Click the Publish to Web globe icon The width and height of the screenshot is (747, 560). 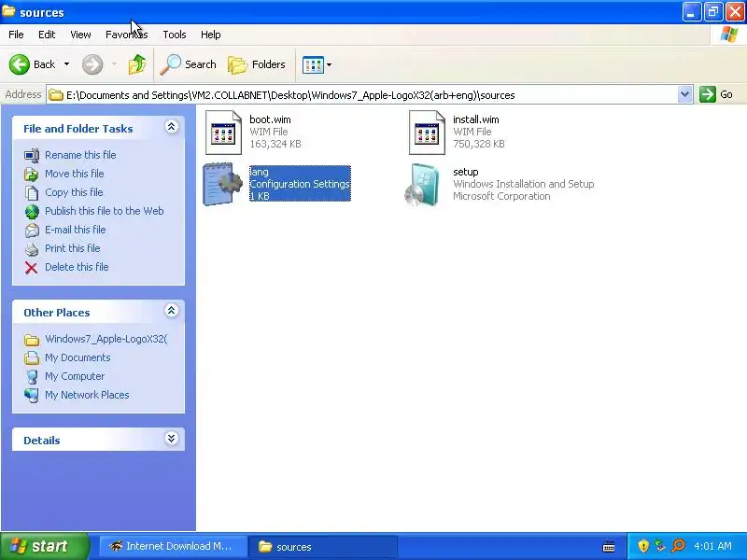(x=32, y=212)
